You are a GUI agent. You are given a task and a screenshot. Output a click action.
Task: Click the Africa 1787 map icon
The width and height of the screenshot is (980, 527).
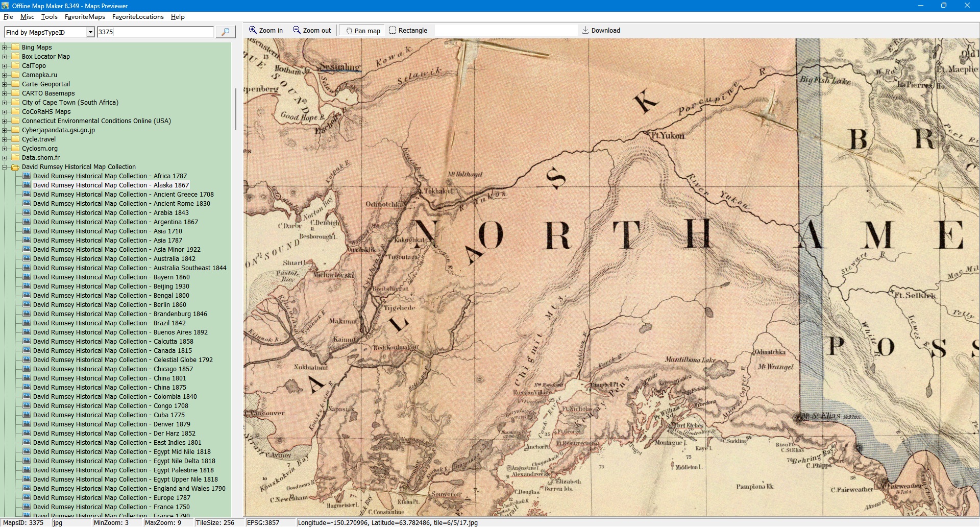27,176
